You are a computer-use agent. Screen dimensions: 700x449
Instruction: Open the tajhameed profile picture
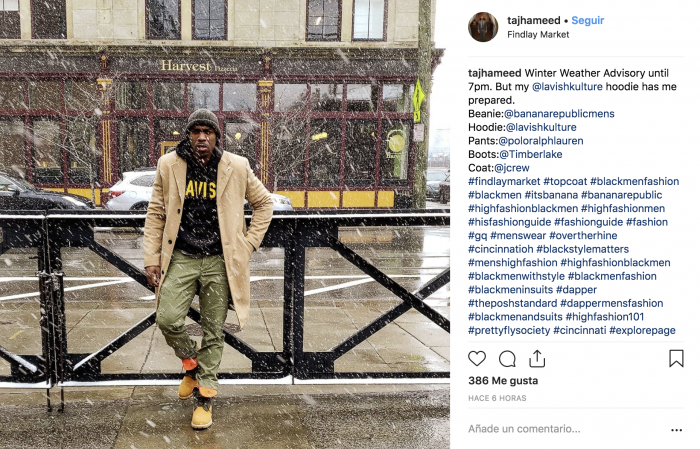(x=483, y=27)
